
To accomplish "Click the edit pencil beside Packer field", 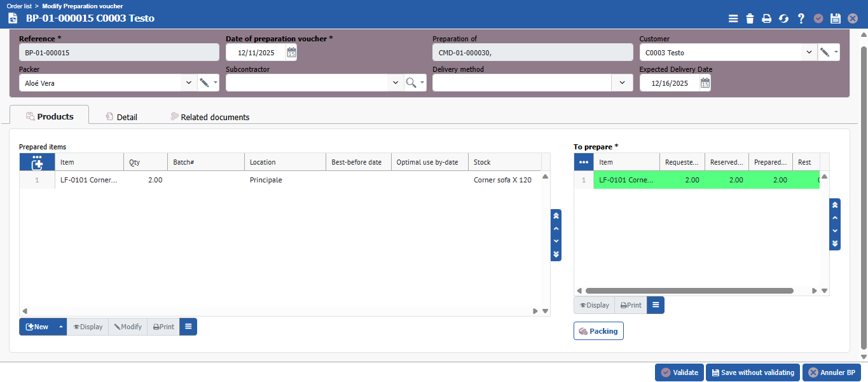I will pyautogui.click(x=205, y=83).
